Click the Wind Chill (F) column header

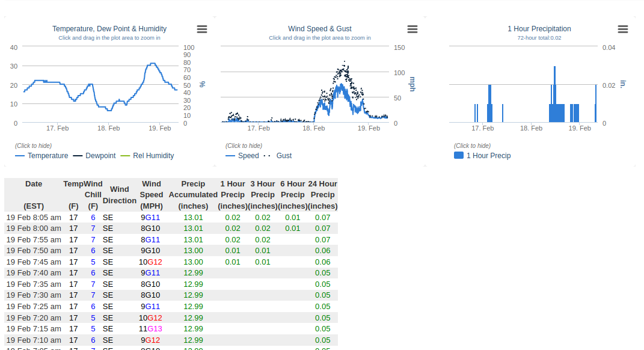pyautogui.click(x=93, y=195)
